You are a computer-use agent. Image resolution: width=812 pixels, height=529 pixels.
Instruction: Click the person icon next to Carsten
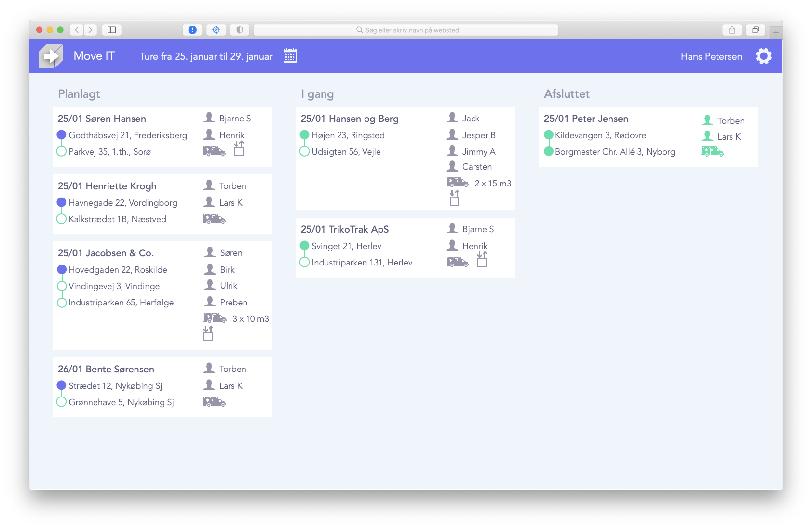(452, 166)
